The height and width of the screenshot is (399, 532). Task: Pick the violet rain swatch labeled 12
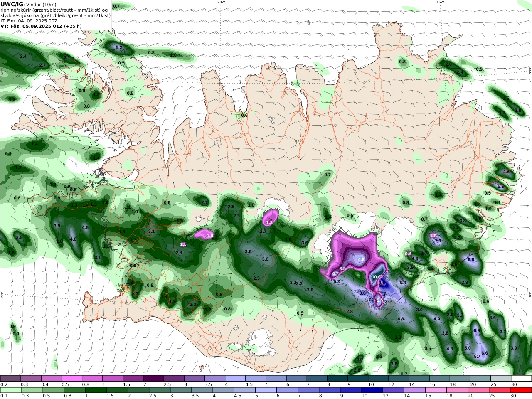[393, 390]
